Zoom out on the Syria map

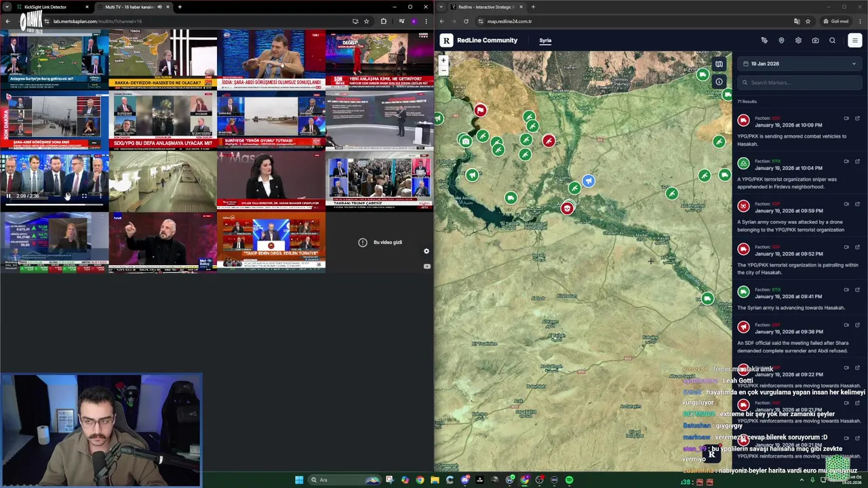(x=443, y=70)
